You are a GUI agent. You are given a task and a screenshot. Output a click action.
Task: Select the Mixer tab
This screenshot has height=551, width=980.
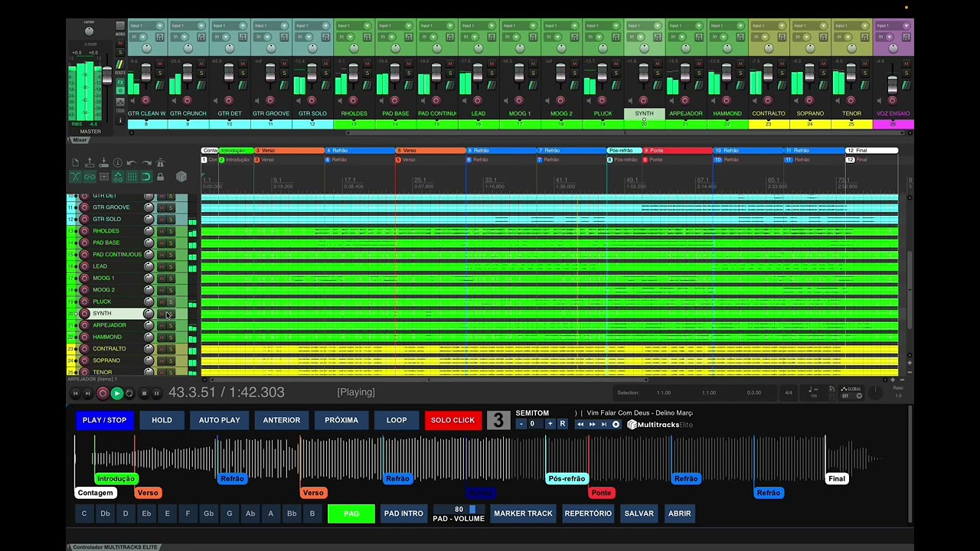pos(80,141)
